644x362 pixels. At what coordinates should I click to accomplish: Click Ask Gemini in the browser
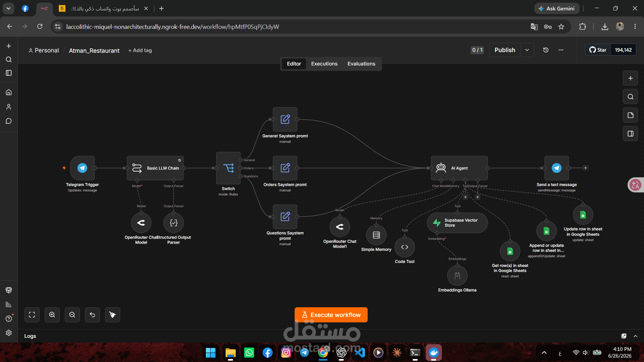click(x=557, y=8)
